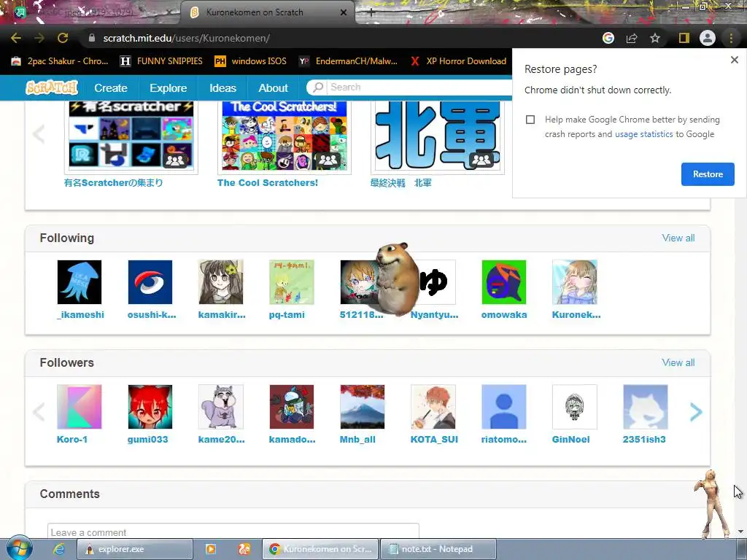Open the media player taskbar icon

pos(211,549)
